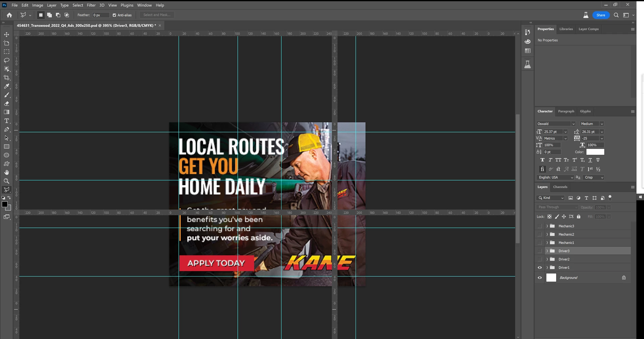Select the Hand tool

tap(6, 173)
